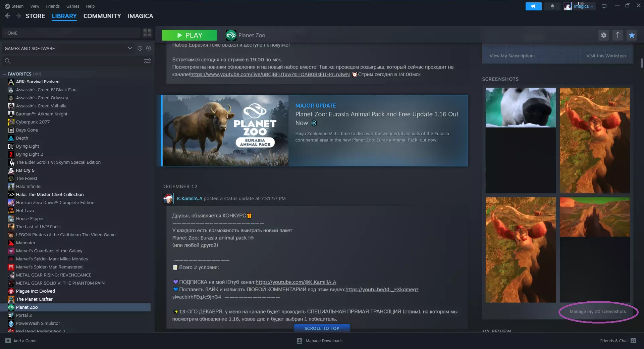Select PowerWash Simulator game icon

(11, 323)
